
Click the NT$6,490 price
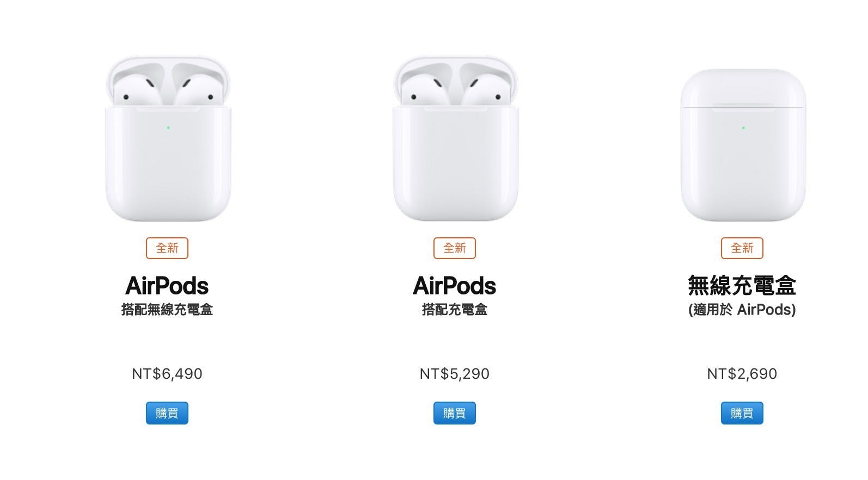pos(167,374)
